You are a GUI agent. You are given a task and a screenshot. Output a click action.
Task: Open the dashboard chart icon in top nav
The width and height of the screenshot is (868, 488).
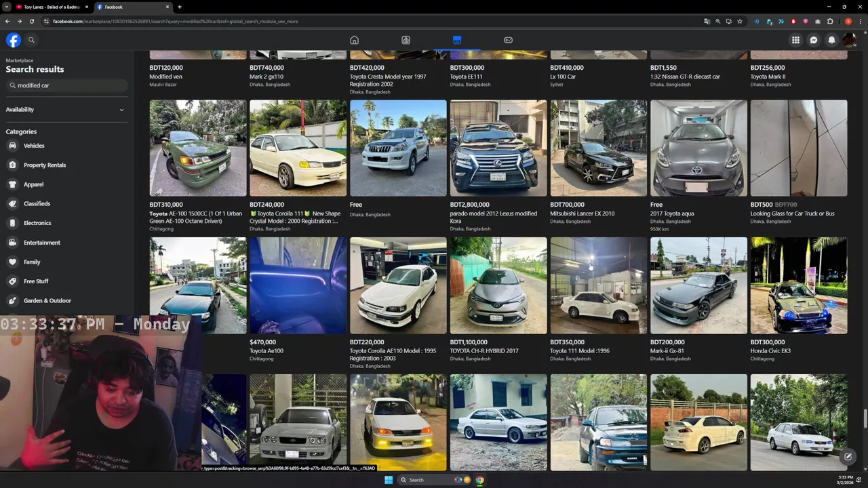coord(406,40)
